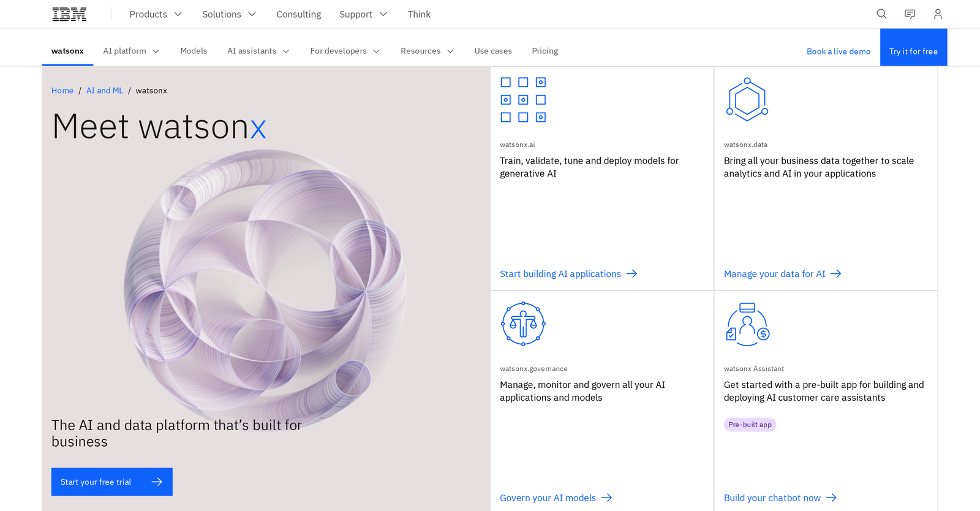Click Build your chatbot now link
Screen dimensions: 980x511
click(x=780, y=498)
